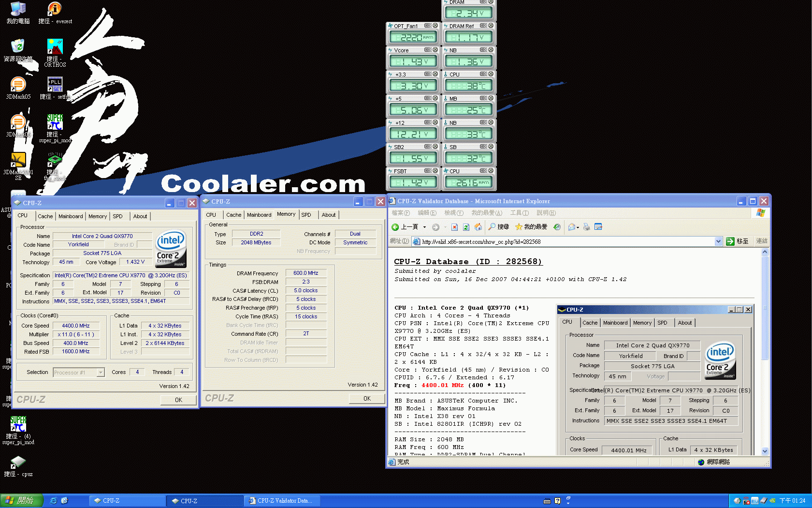The width and height of the screenshot is (812, 508).
Task: Close the FSBT voltage monitor widget
Action: (x=435, y=171)
